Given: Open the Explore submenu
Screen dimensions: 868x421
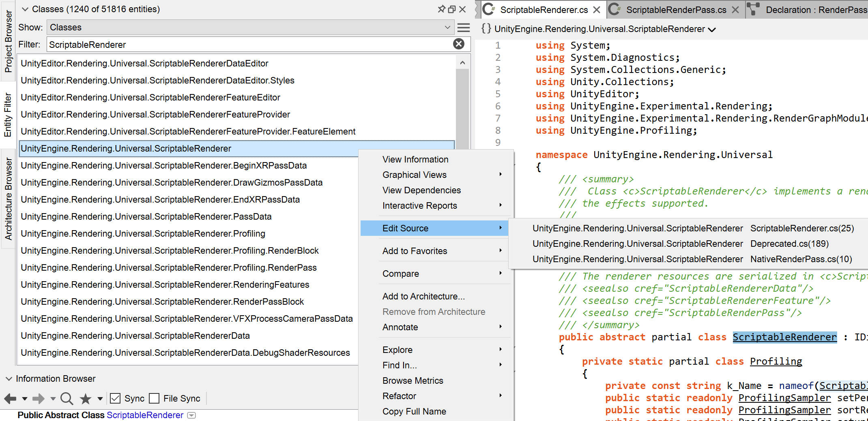Looking at the screenshot, I should pos(435,350).
